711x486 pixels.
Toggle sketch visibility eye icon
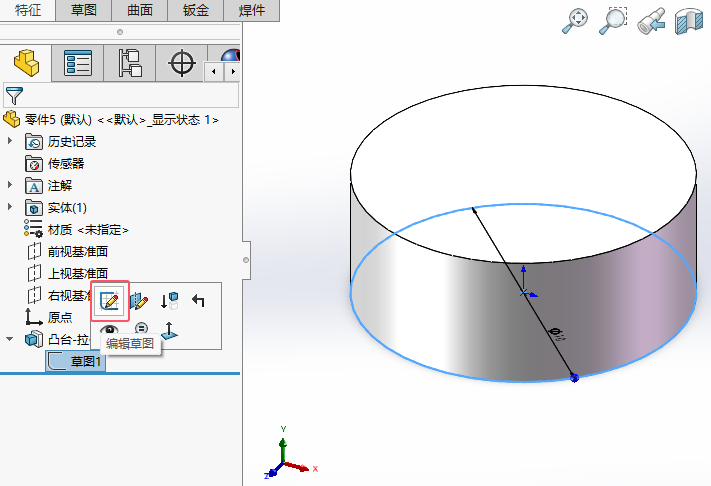click(109, 329)
